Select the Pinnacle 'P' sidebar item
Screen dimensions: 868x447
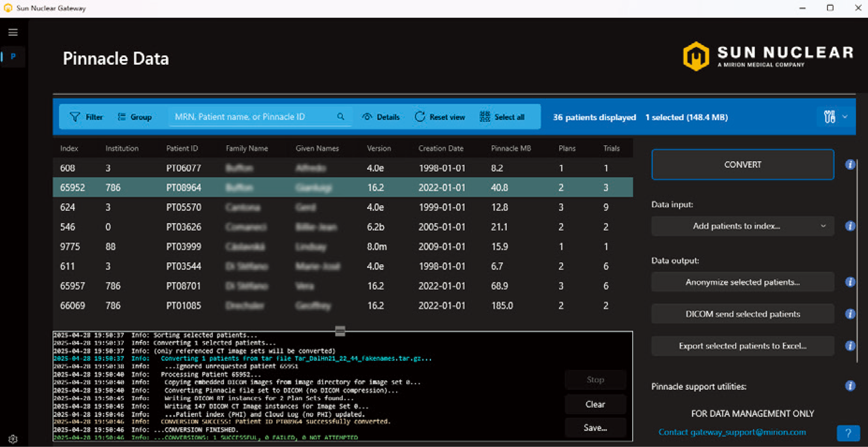(x=13, y=56)
